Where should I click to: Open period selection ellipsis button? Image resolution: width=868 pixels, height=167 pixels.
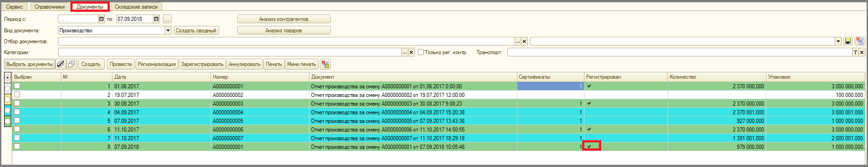click(x=167, y=19)
